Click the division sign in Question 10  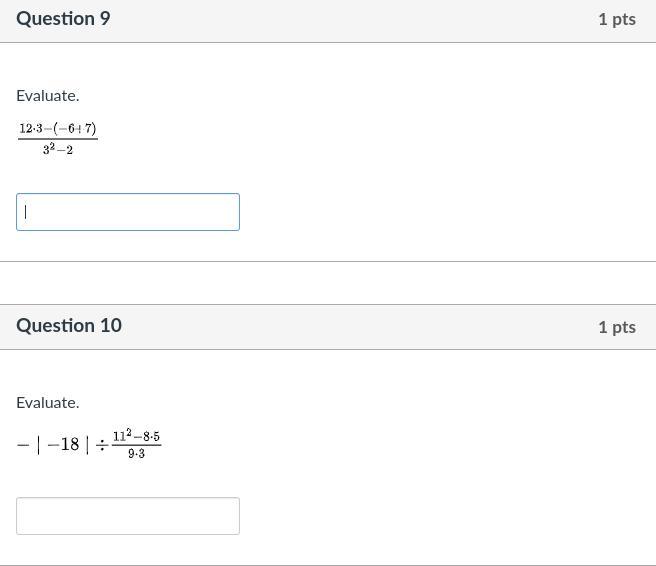(x=101, y=445)
